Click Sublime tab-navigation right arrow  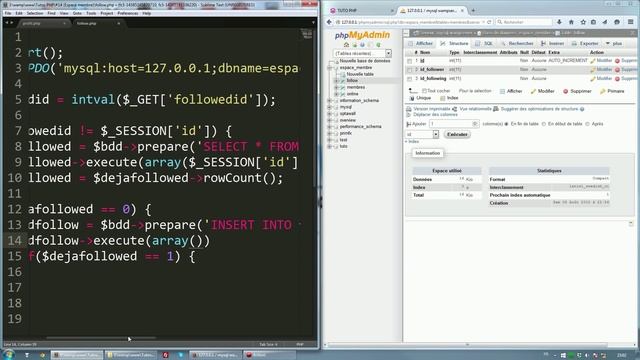point(11,23)
